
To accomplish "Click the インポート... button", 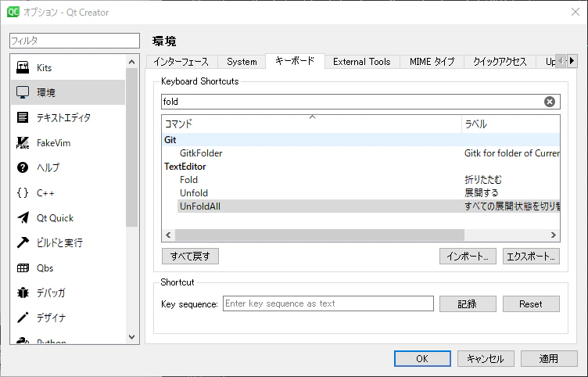I will 468,257.
